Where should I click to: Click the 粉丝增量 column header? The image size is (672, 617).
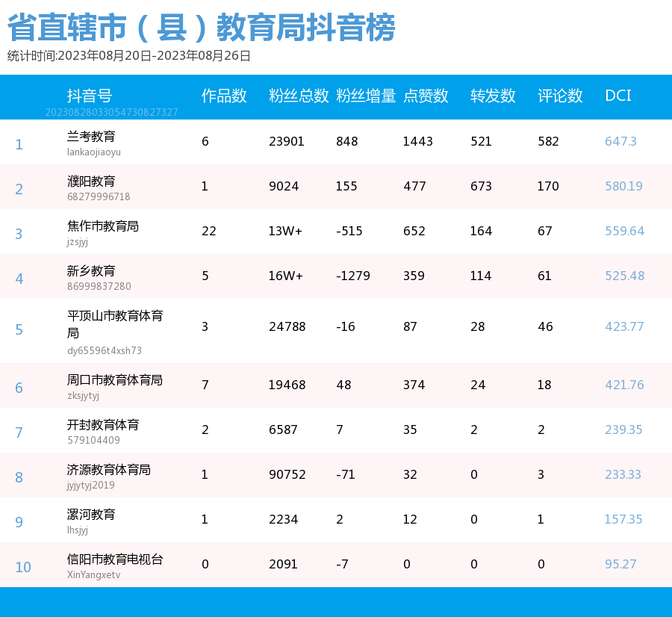pyautogui.click(x=366, y=96)
